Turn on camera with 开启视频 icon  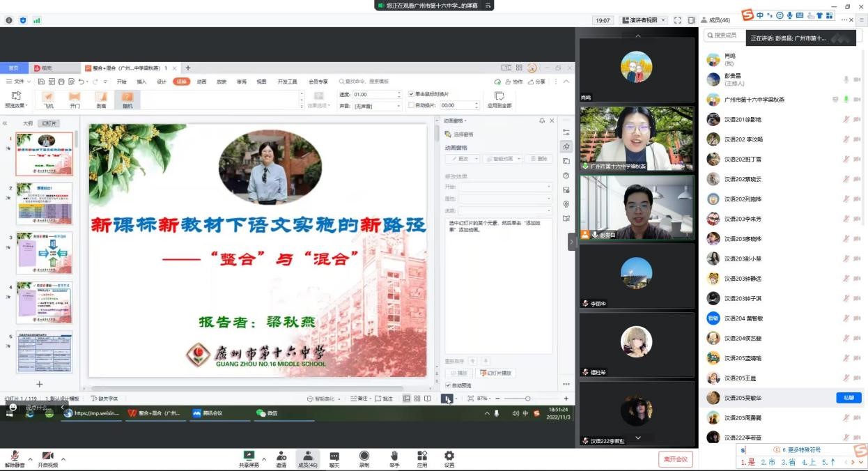(47, 456)
